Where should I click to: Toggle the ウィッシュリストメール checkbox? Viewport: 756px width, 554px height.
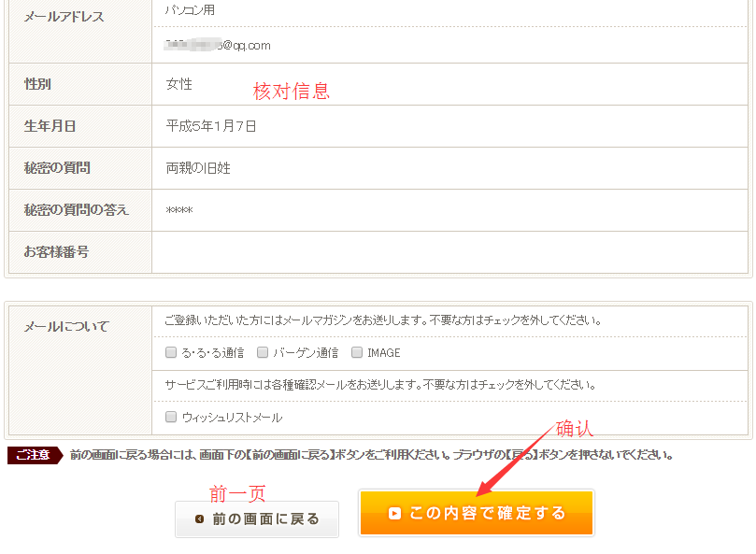click(171, 417)
